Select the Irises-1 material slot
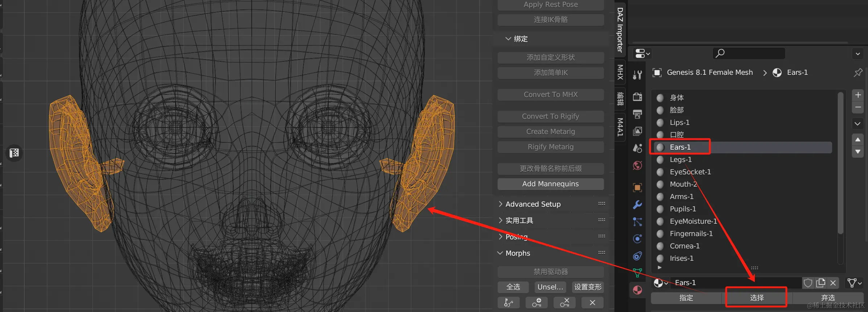868x312 pixels. click(743, 258)
